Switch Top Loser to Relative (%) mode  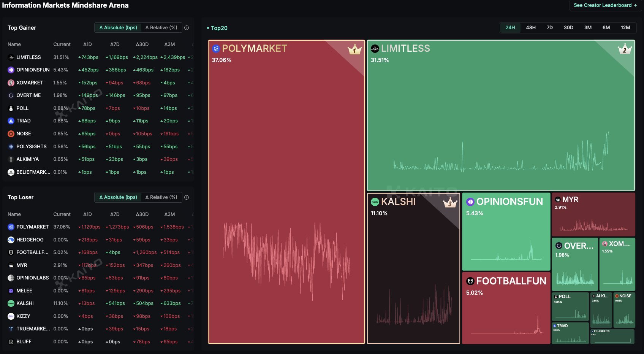coord(161,197)
